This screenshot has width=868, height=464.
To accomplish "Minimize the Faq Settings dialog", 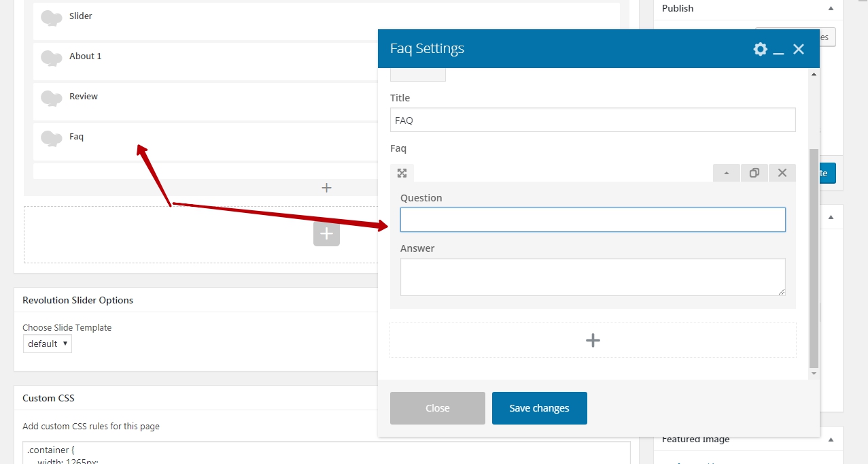I will point(779,50).
